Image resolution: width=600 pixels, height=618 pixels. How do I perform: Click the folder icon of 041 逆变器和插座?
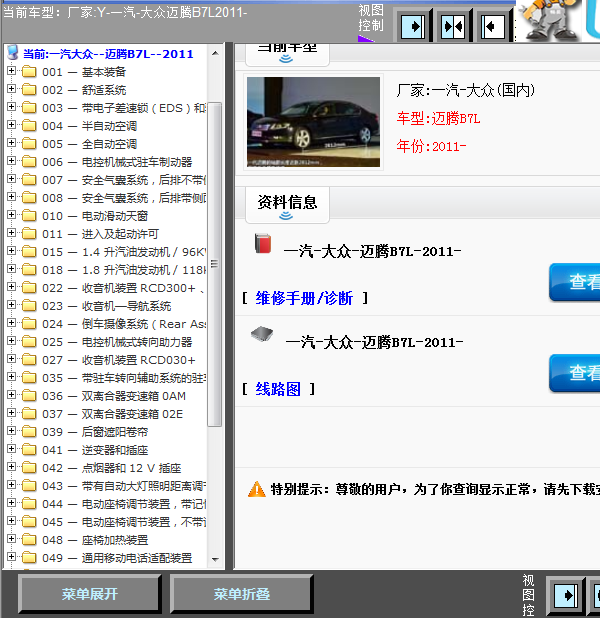[29, 450]
